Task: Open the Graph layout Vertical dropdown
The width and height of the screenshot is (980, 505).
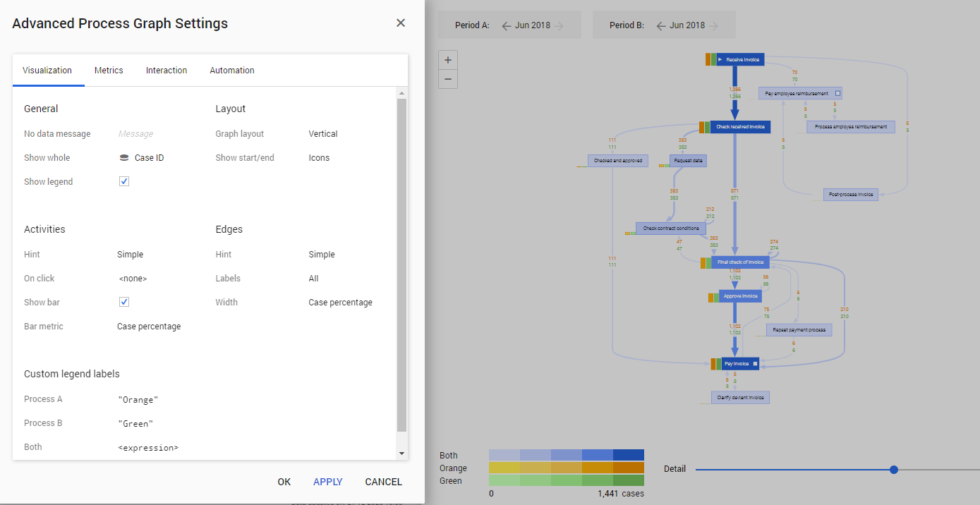Action: (x=323, y=134)
